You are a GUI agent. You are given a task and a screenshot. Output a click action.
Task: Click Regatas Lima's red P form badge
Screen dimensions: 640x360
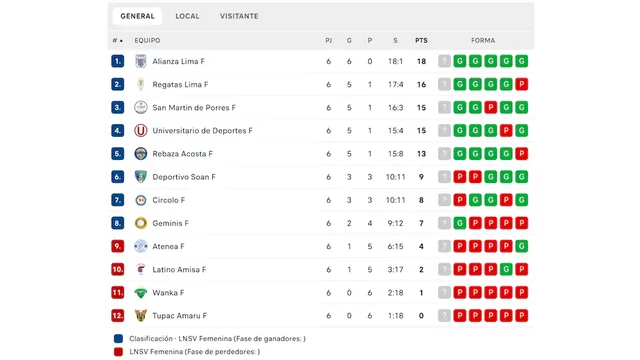click(521, 84)
